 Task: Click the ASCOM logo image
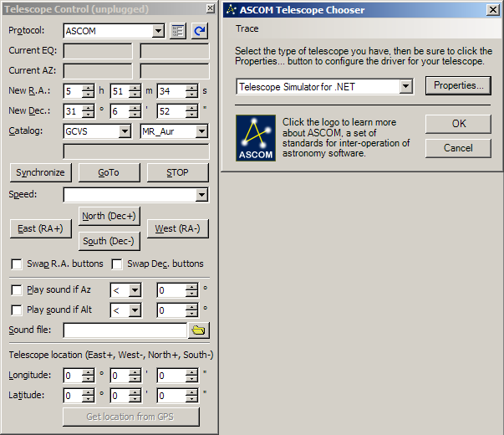pos(256,138)
